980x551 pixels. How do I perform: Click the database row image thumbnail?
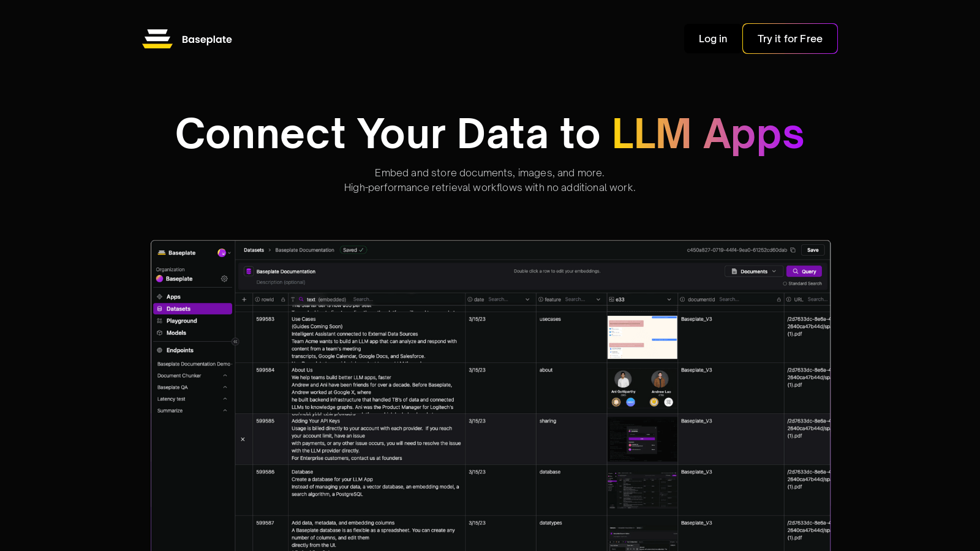coord(642,490)
